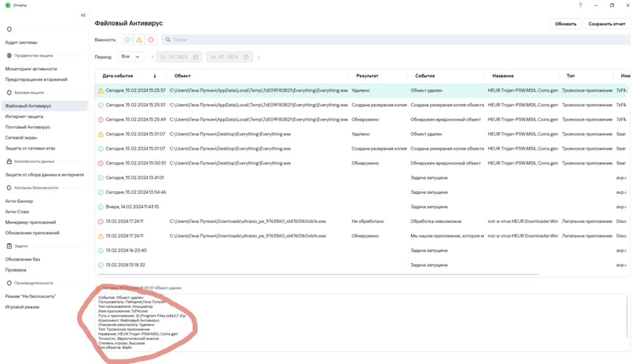The image size is (636, 364).
Task: Click the search field Поиск
Action: [396, 40]
